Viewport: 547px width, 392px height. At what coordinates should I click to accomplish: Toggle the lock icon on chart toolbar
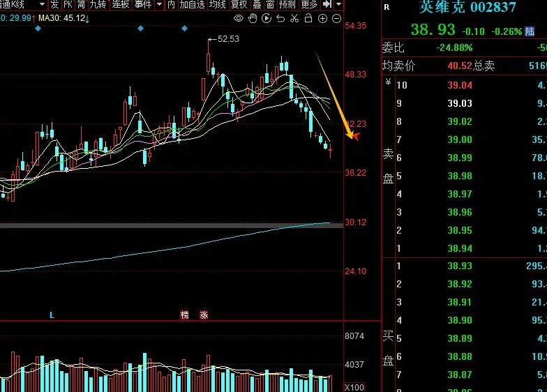coord(308,18)
